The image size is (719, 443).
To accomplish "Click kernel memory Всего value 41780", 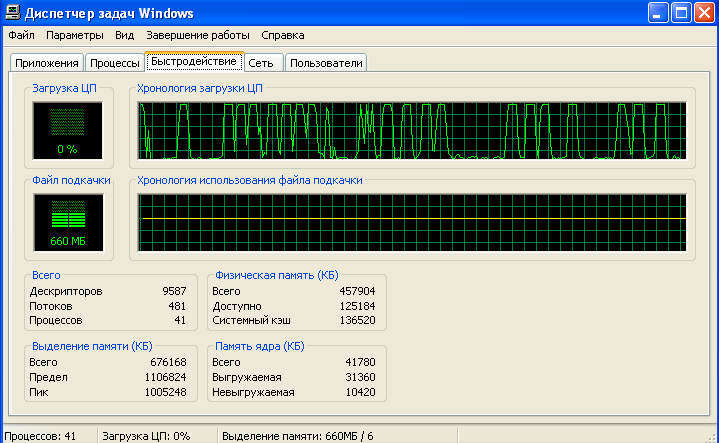I will coord(360,362).
